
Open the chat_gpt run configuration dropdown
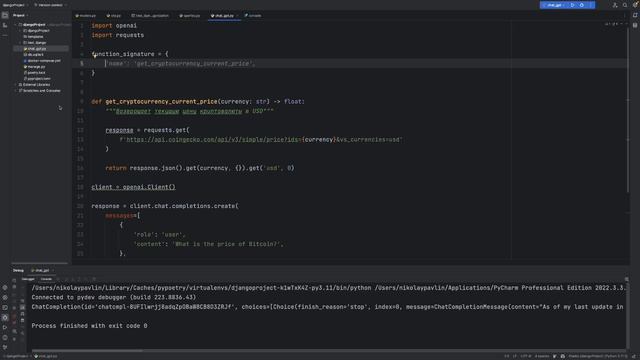click(554, 5)
